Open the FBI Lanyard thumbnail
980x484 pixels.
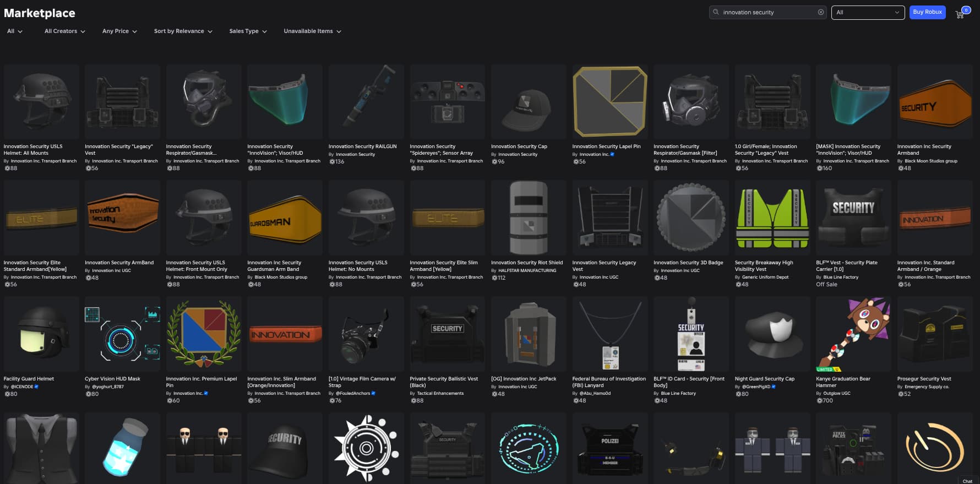[x=610, y=334]
